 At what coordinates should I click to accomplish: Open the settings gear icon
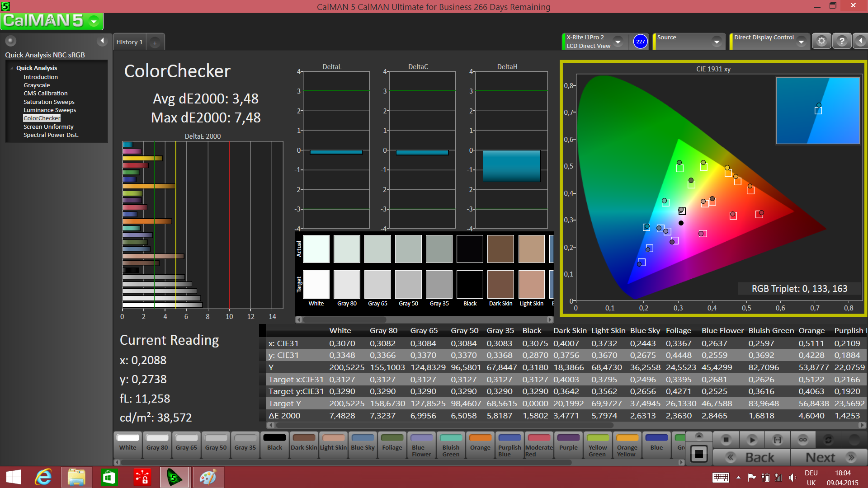[821, 41]
